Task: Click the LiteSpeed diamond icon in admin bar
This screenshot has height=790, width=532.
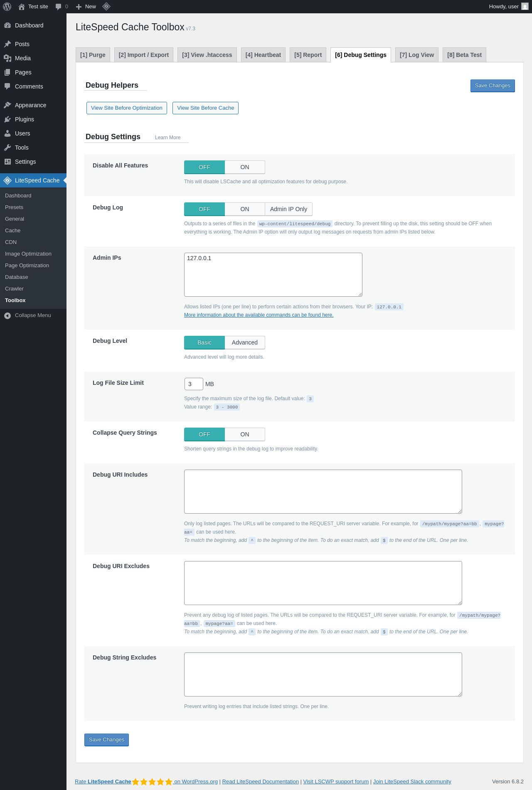Action: click(106, 7)
